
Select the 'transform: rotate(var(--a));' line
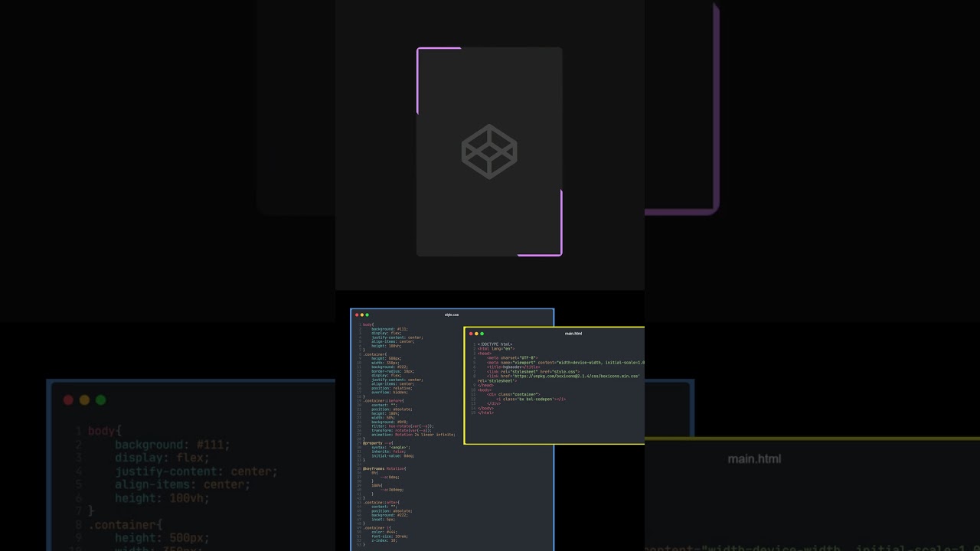(x=402, y=430)
